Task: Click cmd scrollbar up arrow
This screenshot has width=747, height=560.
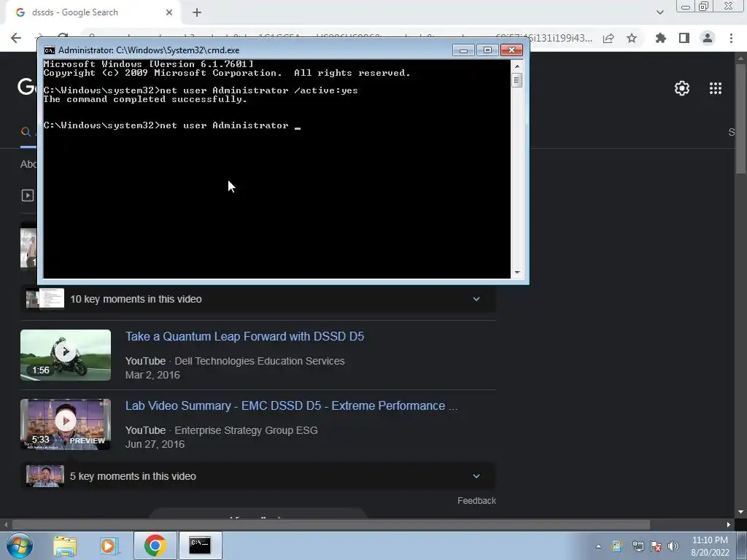Action: pos(517,66)
